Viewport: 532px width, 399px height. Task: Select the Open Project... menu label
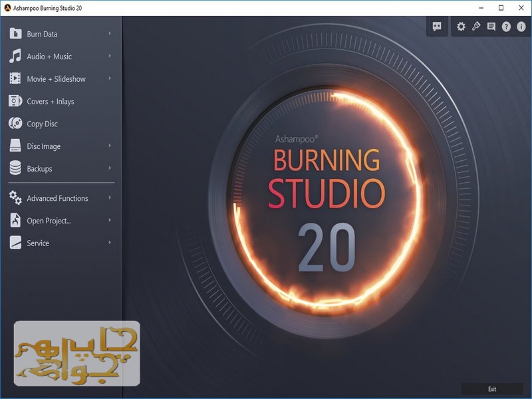(49, 221)
